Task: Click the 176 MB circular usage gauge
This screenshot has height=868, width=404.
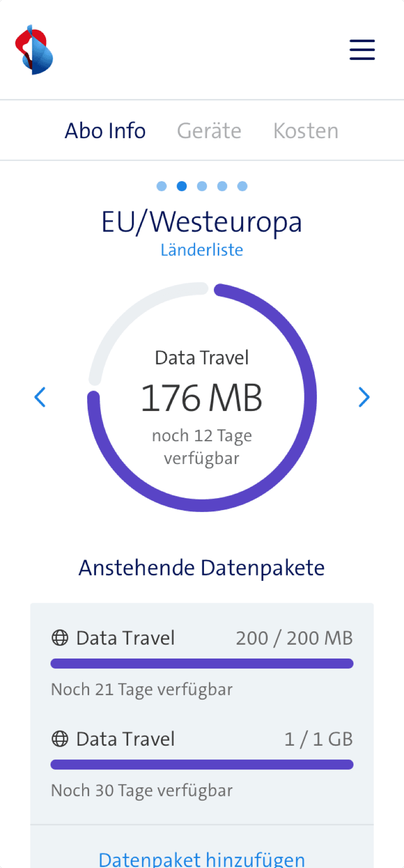Action: pyautogui.click(x=202, y=398)
